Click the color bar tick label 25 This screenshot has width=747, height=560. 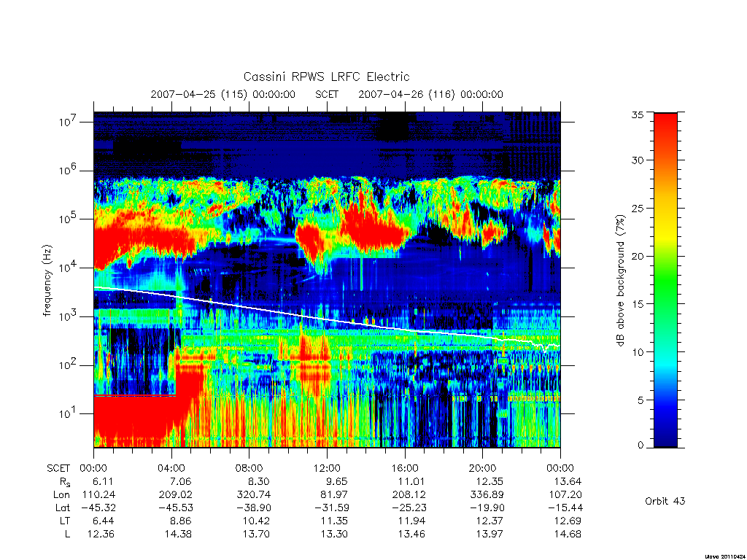point(637,209)
